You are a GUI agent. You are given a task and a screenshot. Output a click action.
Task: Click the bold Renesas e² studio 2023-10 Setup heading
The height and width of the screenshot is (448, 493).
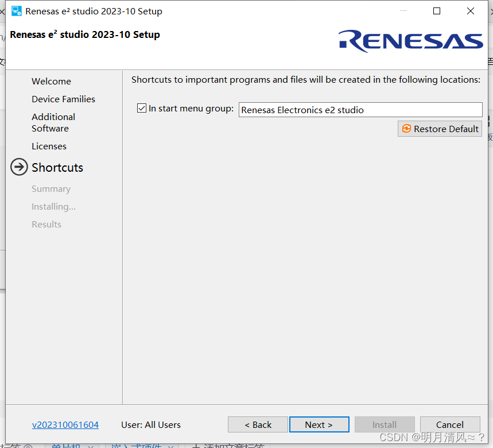point(85,34)
